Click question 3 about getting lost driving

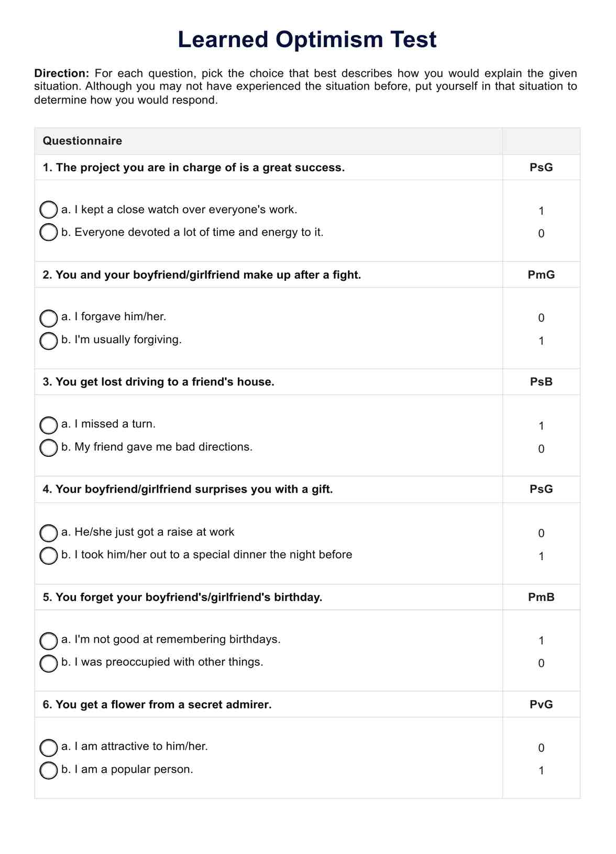point(159,382)
